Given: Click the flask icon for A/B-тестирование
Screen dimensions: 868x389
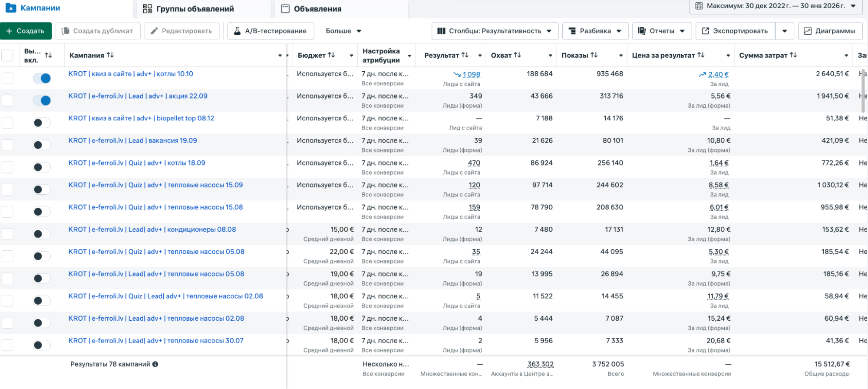Looking at the screenshot, I should point(237,31).
